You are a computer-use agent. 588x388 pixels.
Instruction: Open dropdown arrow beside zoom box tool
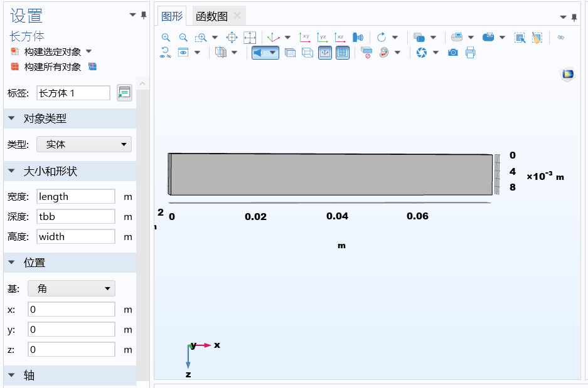(215, 38)
